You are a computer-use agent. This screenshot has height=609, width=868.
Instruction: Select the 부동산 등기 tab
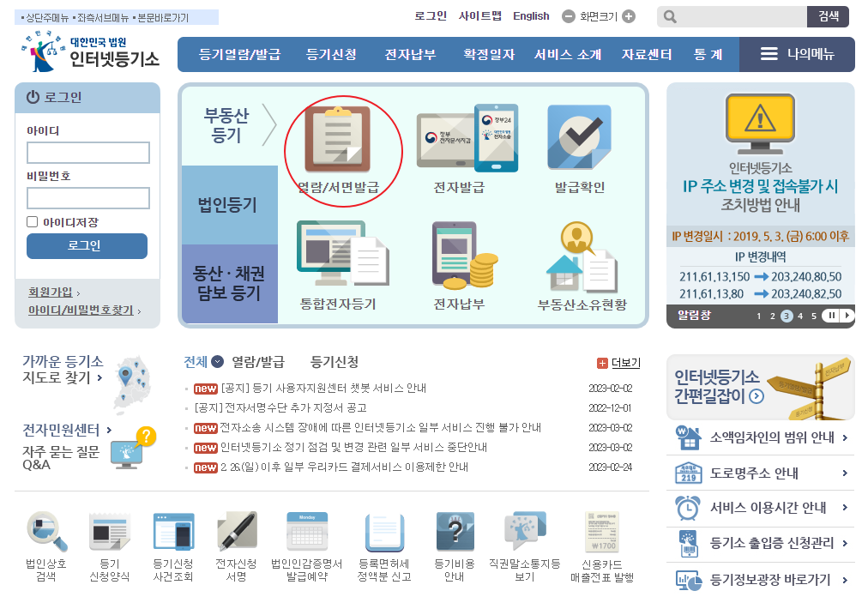point(229,125)
